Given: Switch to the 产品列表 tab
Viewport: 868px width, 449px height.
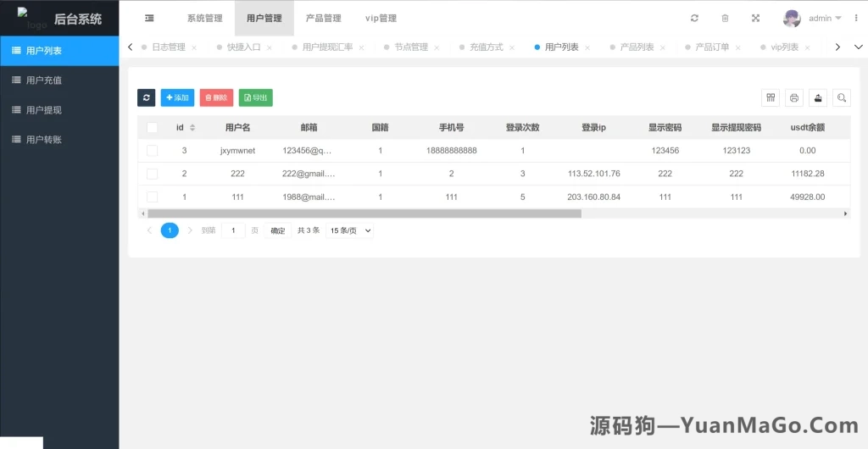Looking at the screenshot, I should pos(637,47).
